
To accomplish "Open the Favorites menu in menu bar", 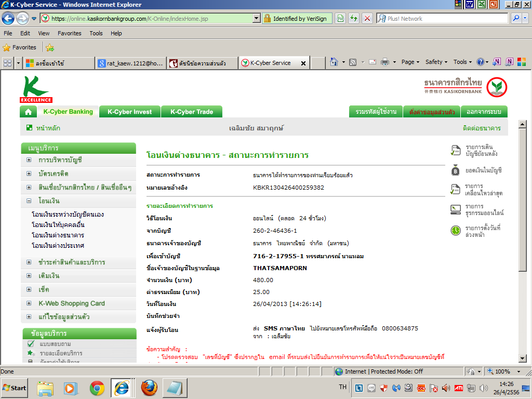I will (x=70, y=33).
